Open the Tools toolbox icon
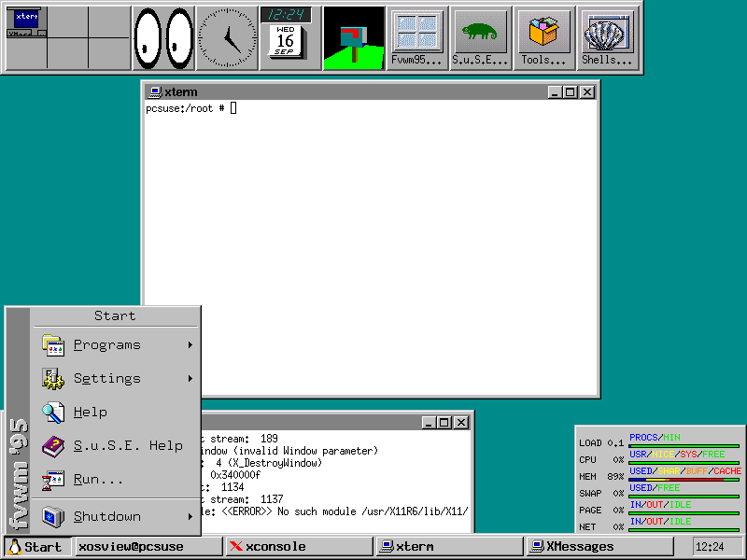Screen dimensions: 747x560 pyautogui.click(x=543, y=33)
